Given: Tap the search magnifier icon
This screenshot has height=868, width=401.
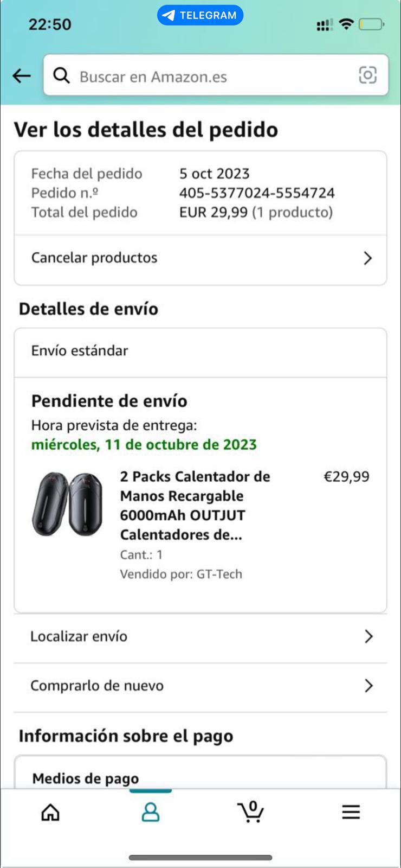Looking at the screenshot, I should point(62,76).
